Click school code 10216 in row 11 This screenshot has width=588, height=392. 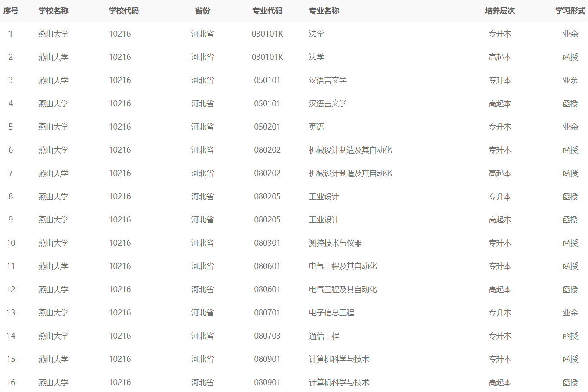(x=120, y=266)
